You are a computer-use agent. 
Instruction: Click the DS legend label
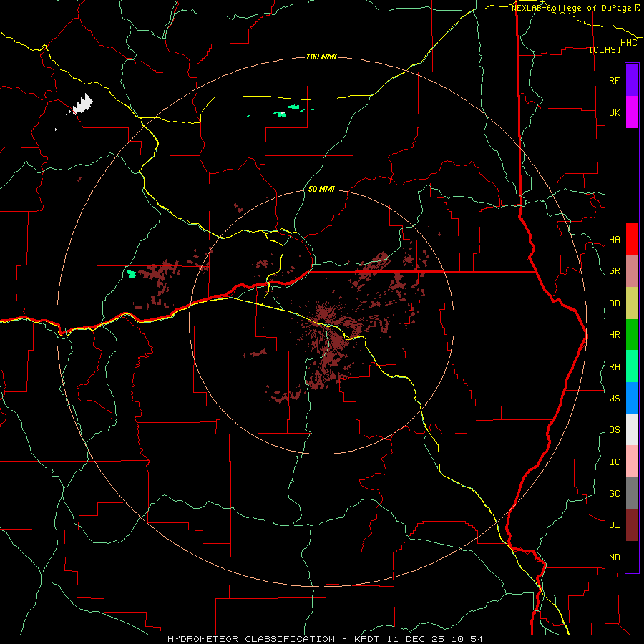(x=614, y=430)
